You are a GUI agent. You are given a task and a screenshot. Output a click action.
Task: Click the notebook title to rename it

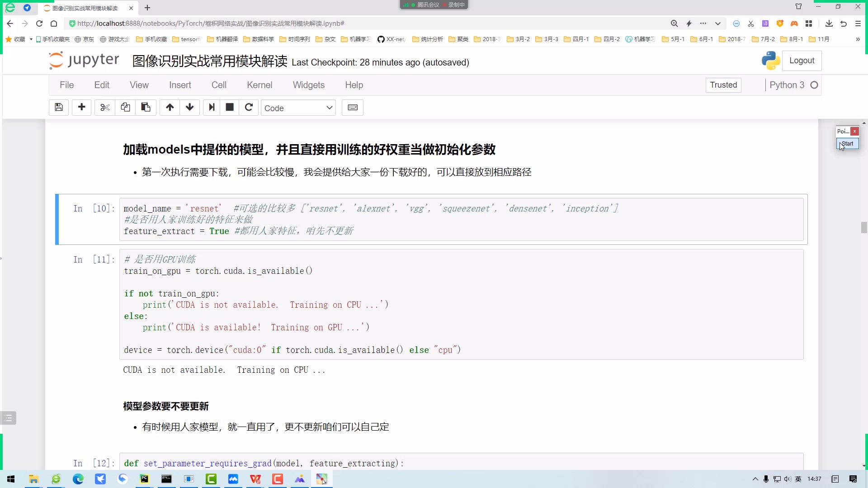click(208, 62)
